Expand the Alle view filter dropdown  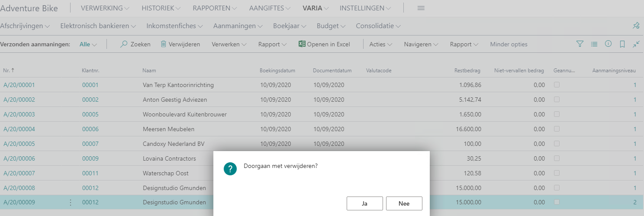[x=88, y=44]
